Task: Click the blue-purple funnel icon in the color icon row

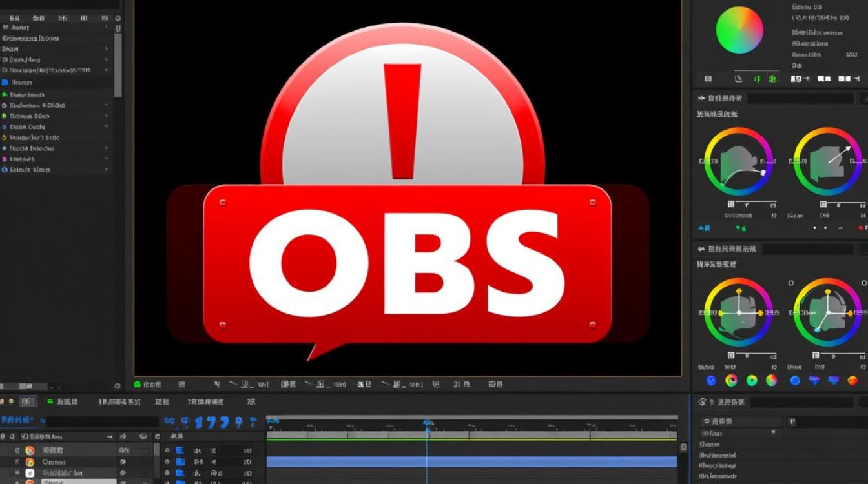Action: (814, 381)
